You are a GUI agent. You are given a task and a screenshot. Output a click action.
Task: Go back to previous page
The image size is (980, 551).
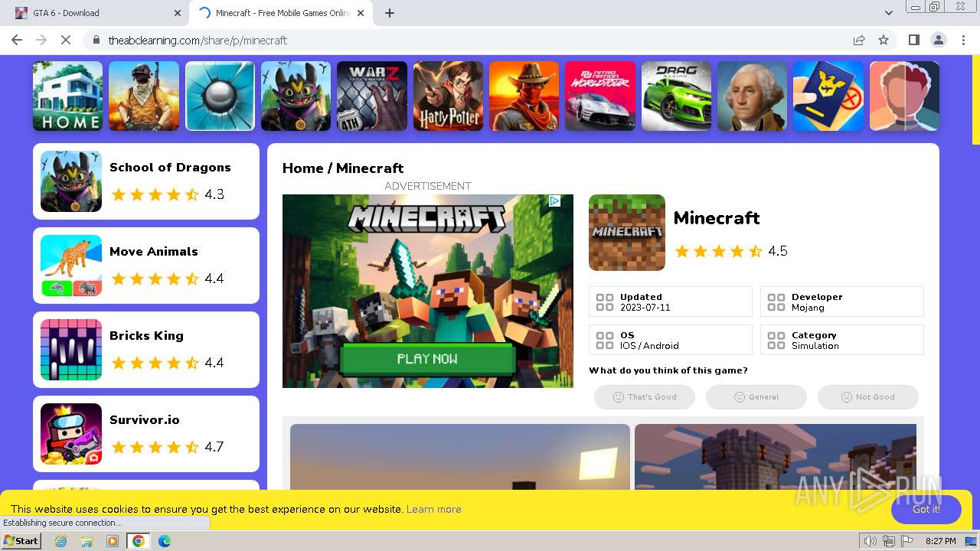pos(17,40)
